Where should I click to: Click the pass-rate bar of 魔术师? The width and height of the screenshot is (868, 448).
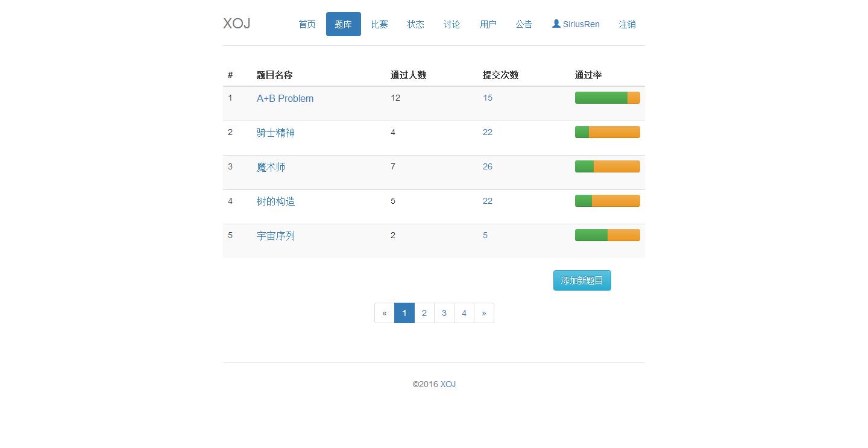[608, 166]
